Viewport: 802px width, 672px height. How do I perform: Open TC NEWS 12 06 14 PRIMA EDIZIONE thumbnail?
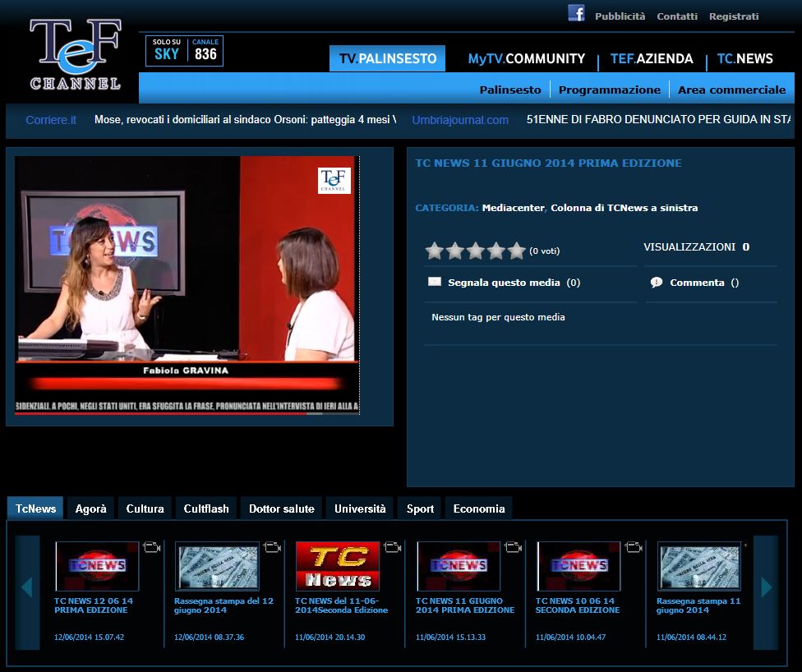[97, 566]
